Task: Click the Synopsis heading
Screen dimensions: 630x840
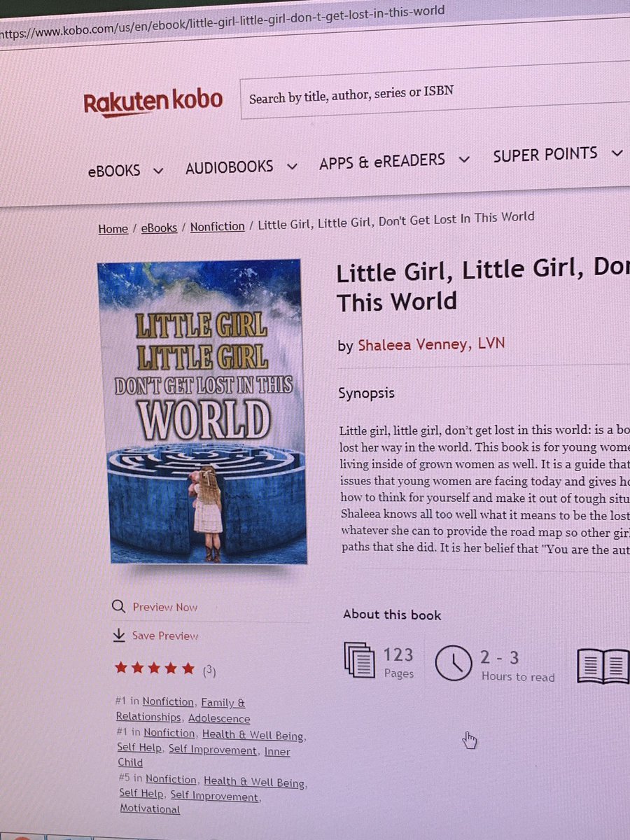Action: point(366,393)
